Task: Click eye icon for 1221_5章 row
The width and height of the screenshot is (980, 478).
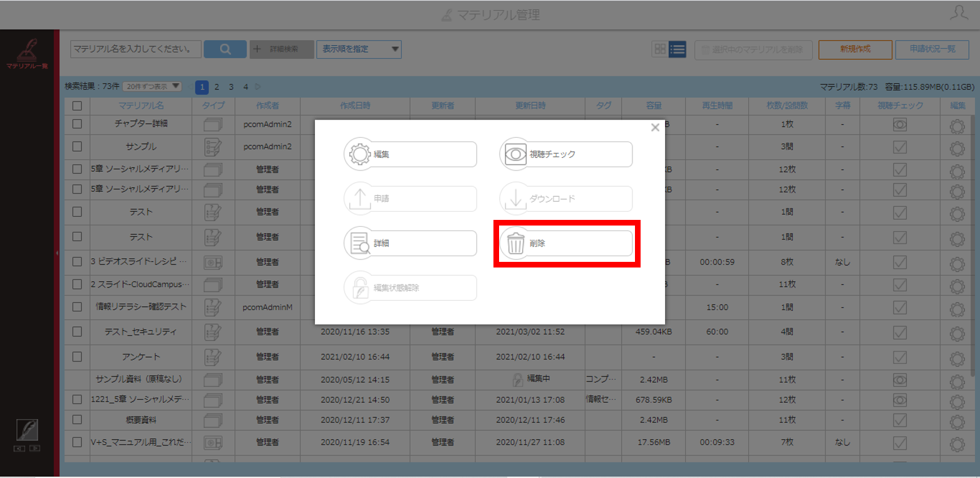Action: [900, 400]
